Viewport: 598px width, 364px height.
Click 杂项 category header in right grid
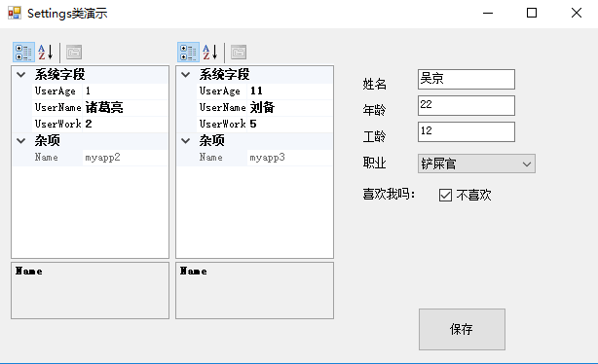tap(211, 141)
